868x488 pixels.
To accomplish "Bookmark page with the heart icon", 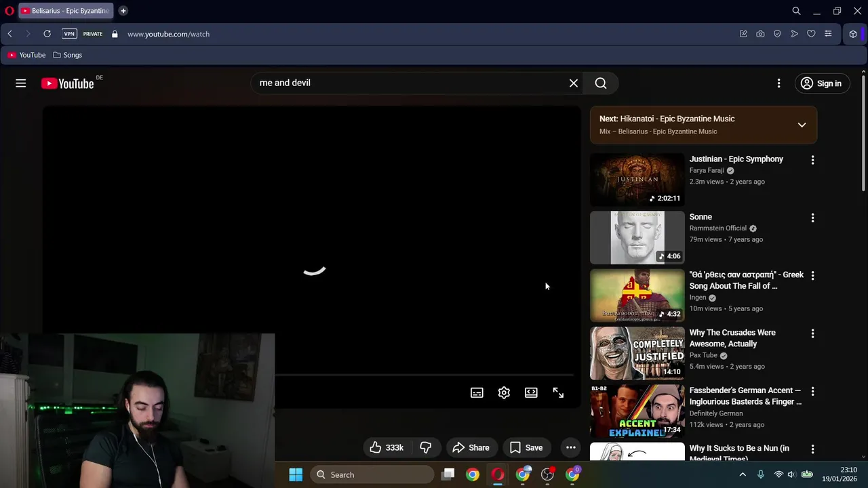I will tap(811, 34).
